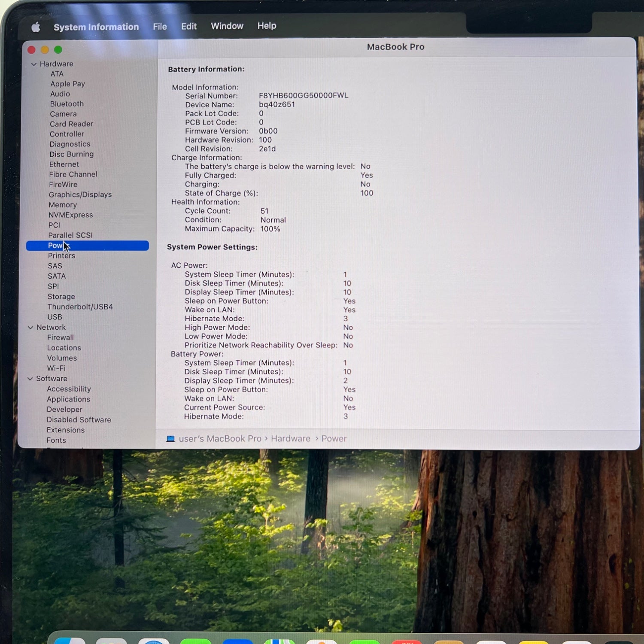This screenshot has height=644, width=644.
Task: Select Bluetooth in the sidebar
Action: coord(67,104)
